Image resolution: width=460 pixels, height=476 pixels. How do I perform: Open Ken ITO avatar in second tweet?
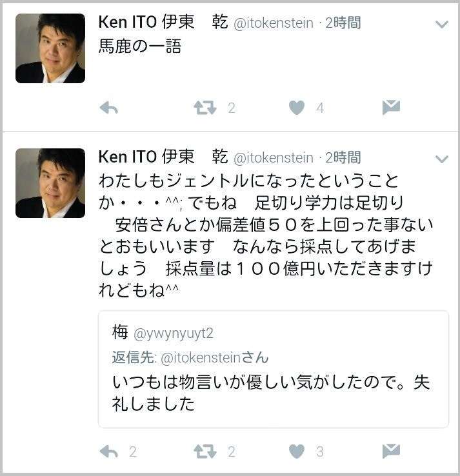(x=50, y=183)
